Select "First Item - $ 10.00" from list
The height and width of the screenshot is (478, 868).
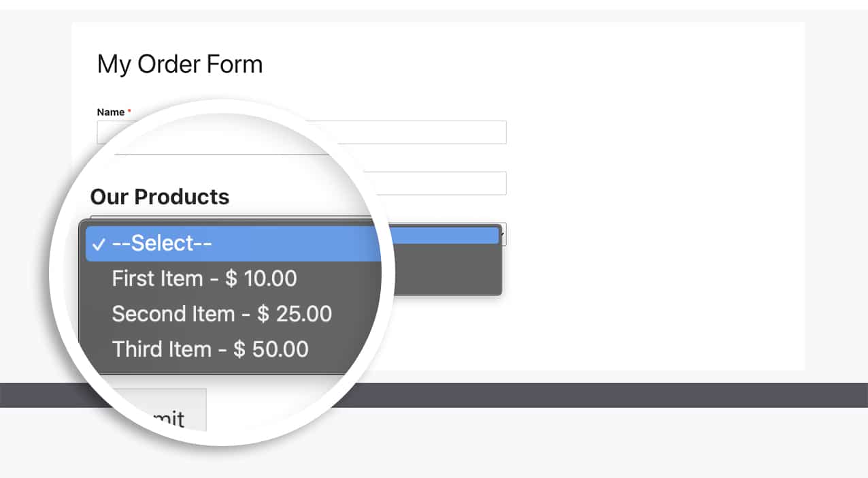[204, 278]
